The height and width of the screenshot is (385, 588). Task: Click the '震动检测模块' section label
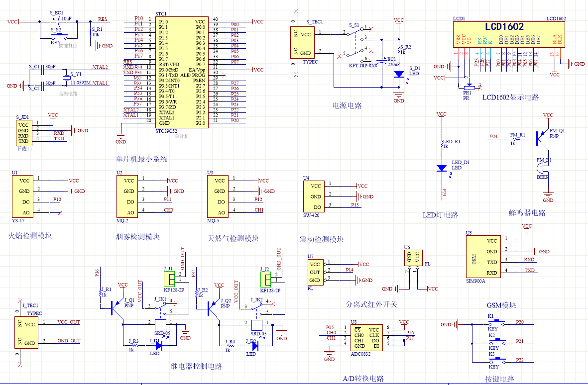pyautogui.click(x=321, y=239)
